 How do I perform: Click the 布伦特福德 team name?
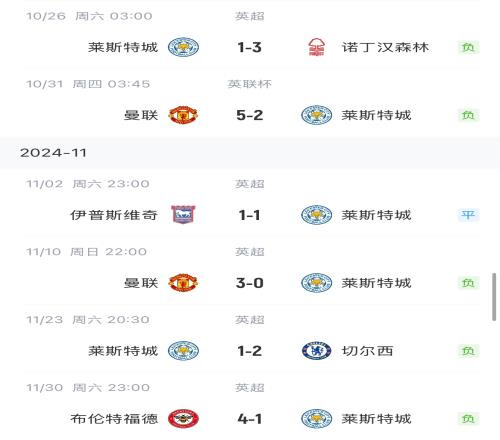114,419
